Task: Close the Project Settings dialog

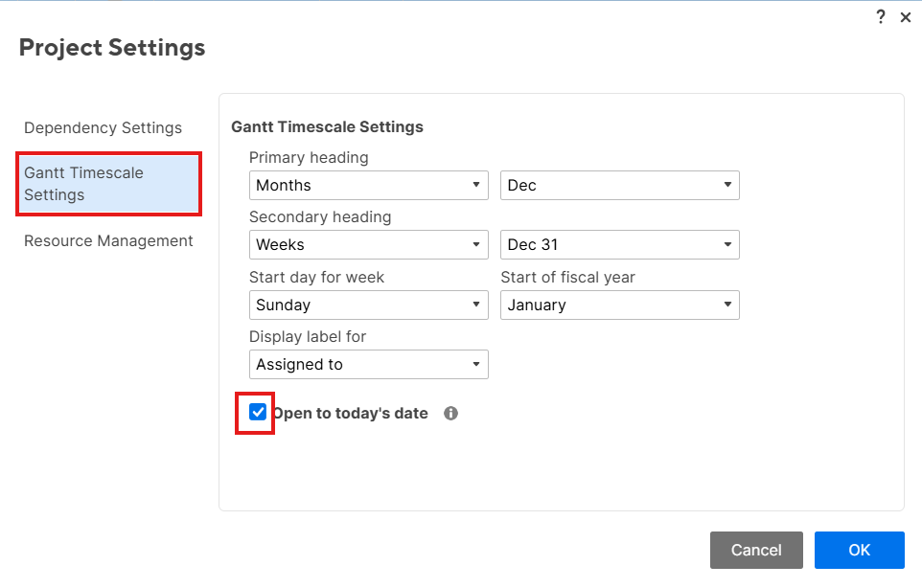Action: pyautogui.click(x=906, y=17)
